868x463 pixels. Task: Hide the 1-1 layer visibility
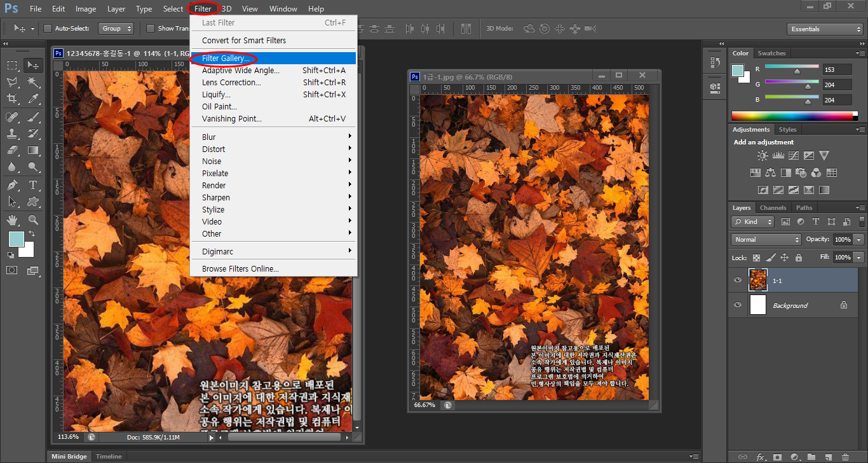coord(738,280)
